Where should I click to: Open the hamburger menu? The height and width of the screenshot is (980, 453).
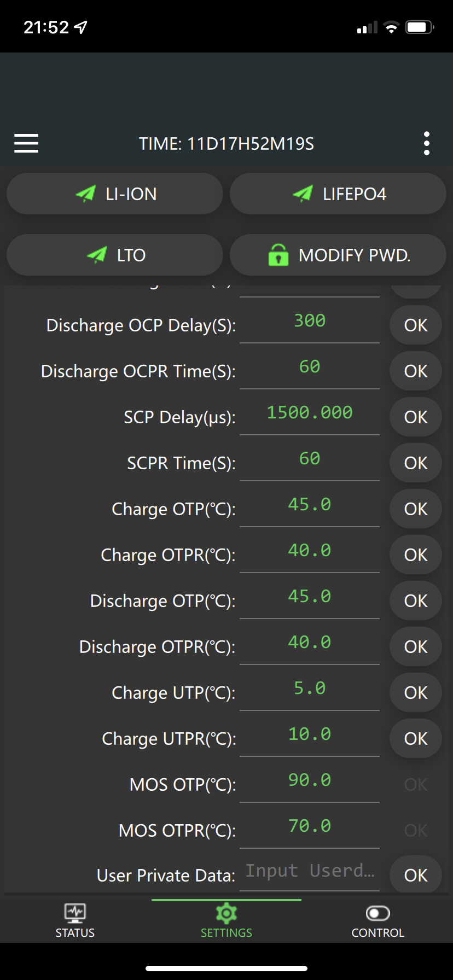click(26, 143)
